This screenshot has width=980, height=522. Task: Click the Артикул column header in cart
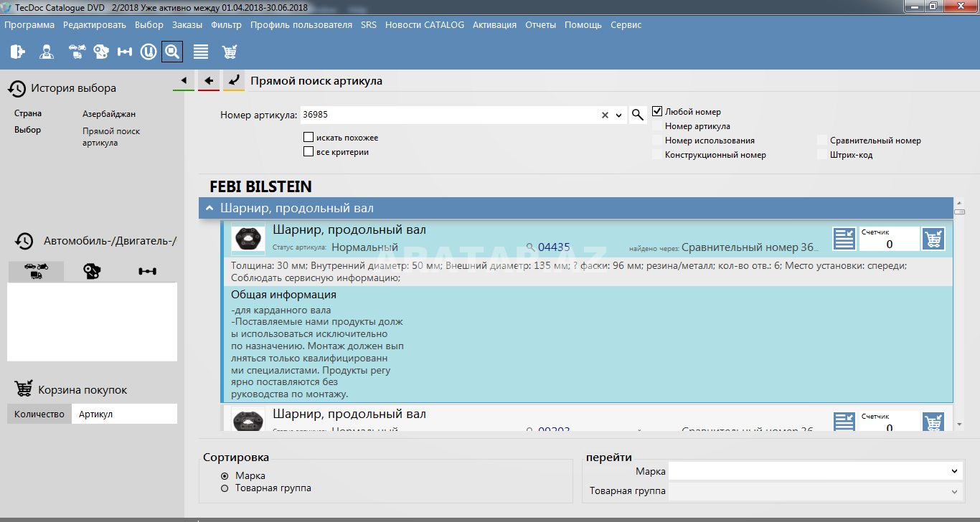click(x=124, y=414)
